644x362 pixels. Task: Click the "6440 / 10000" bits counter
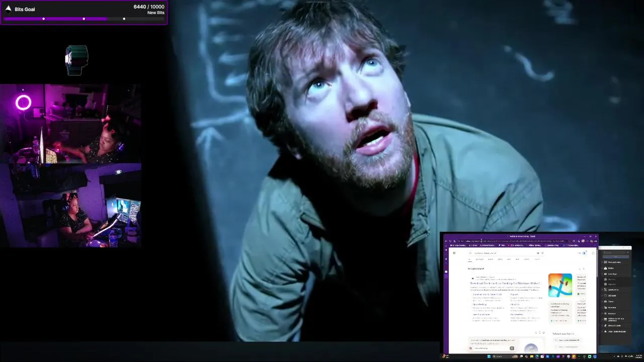(x=149, y=7)
